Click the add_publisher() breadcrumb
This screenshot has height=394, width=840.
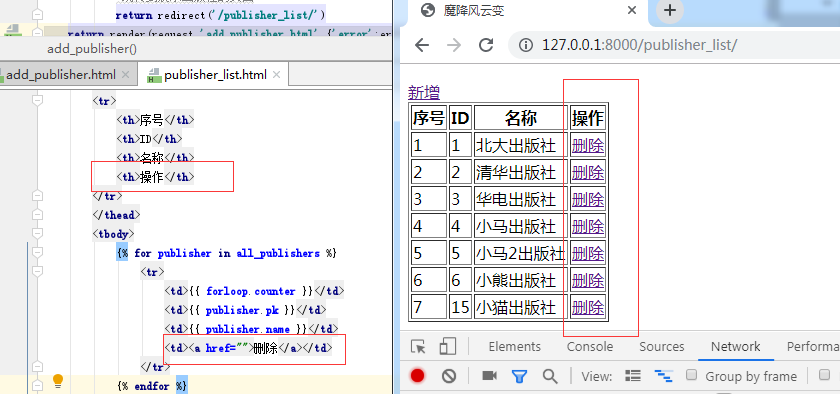[x=92, y=49]
